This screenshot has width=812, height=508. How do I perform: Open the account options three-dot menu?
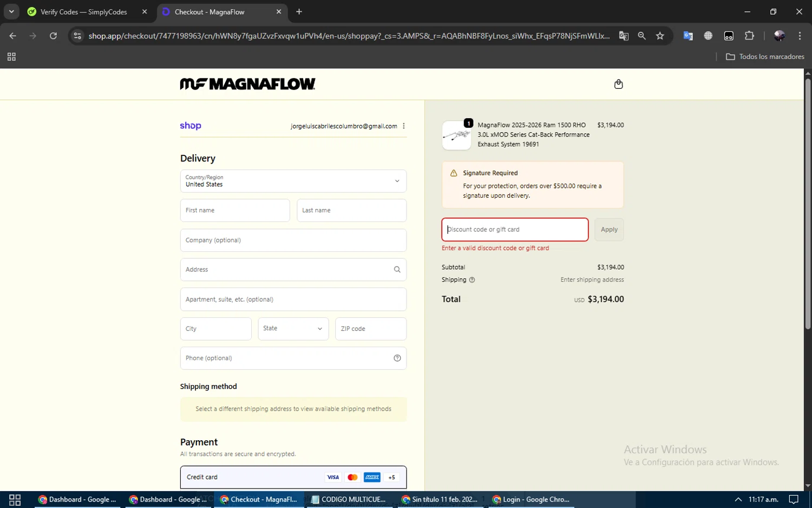coord(404,126)
